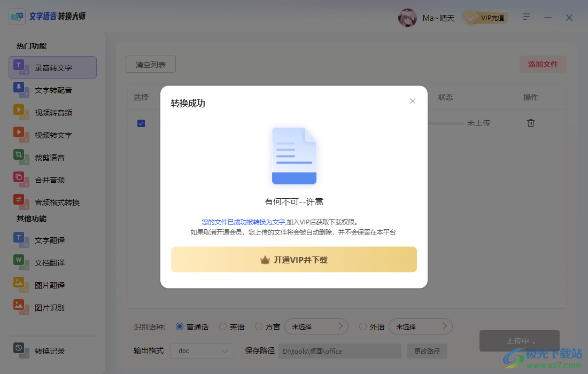Viewport: 588px width, 374px height.
Task: Open the hamburger menu near the window controls
Action: pos(526,17)
